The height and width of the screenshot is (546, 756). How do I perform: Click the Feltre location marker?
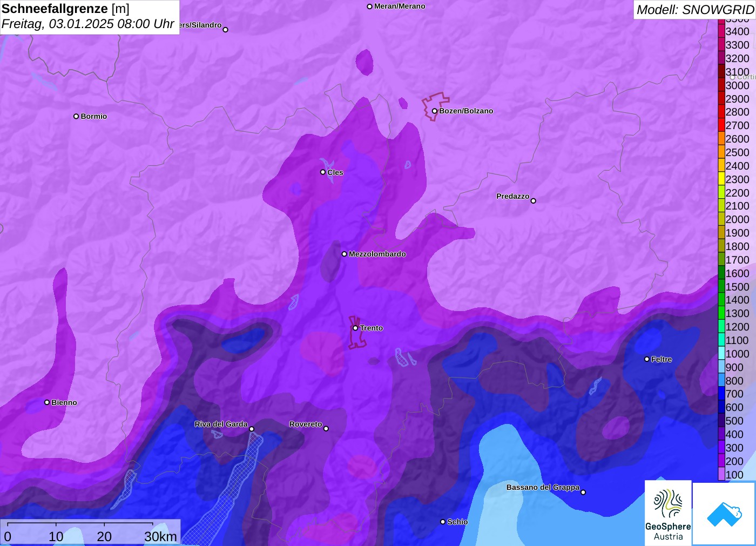(x=647, y=359)
